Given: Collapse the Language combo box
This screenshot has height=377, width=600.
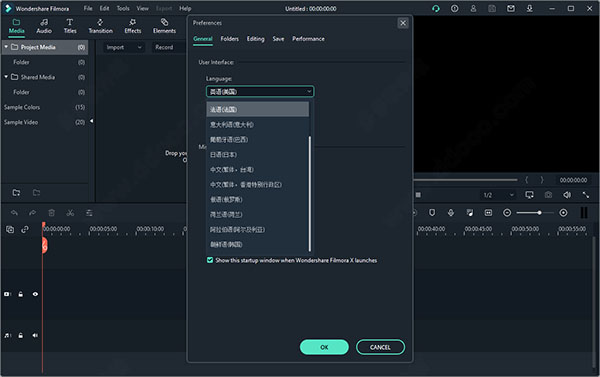Looking at the screenshot, I should point(260,91).
